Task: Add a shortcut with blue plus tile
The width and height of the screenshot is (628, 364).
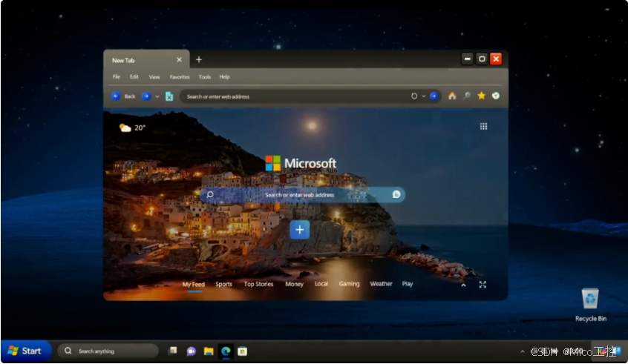Action: pyautogui.click(x=300, y=230)
